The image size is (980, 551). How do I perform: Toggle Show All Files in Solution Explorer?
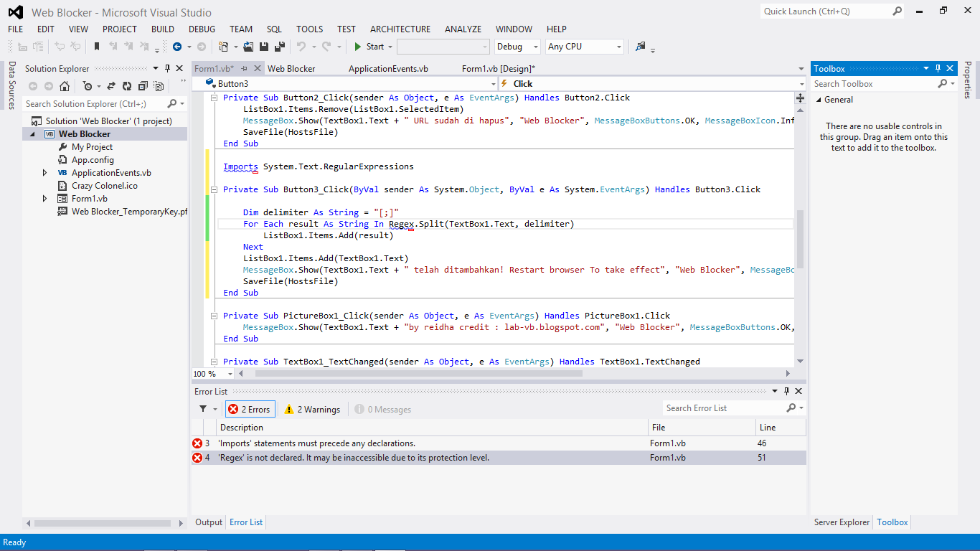point(157,86)
